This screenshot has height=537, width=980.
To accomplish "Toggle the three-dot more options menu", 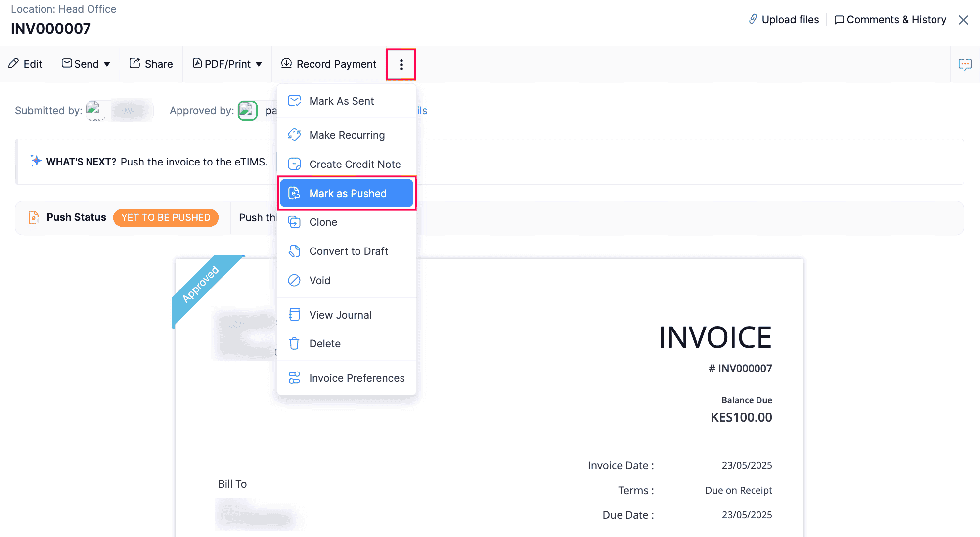I will point(401,64).
